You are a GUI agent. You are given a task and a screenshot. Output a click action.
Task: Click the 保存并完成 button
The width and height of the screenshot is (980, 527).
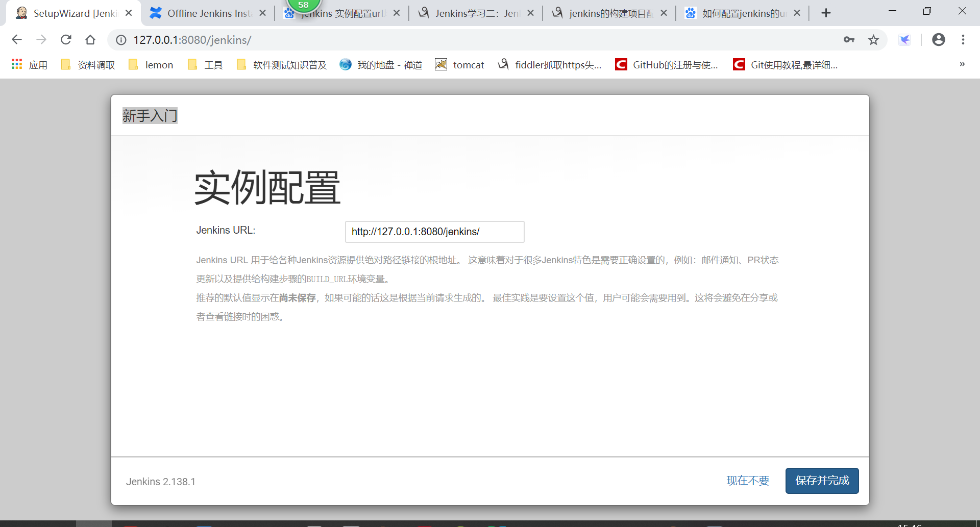point(821,481)
